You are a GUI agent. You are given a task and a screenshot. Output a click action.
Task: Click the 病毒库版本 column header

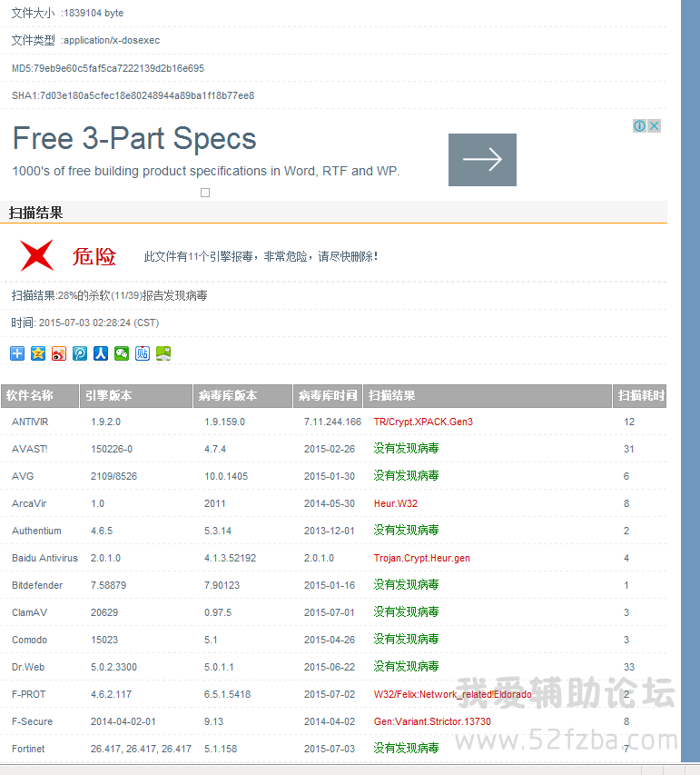(x=242, y=396)
